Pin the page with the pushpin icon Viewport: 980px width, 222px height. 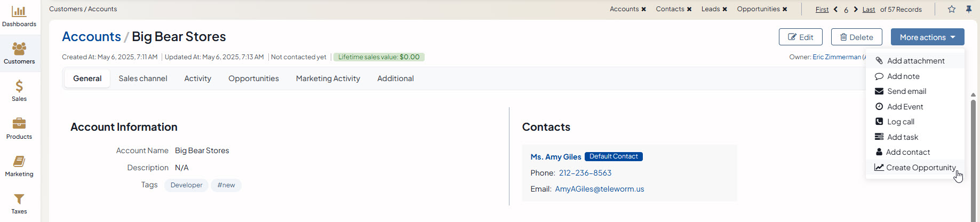(969, 9)
